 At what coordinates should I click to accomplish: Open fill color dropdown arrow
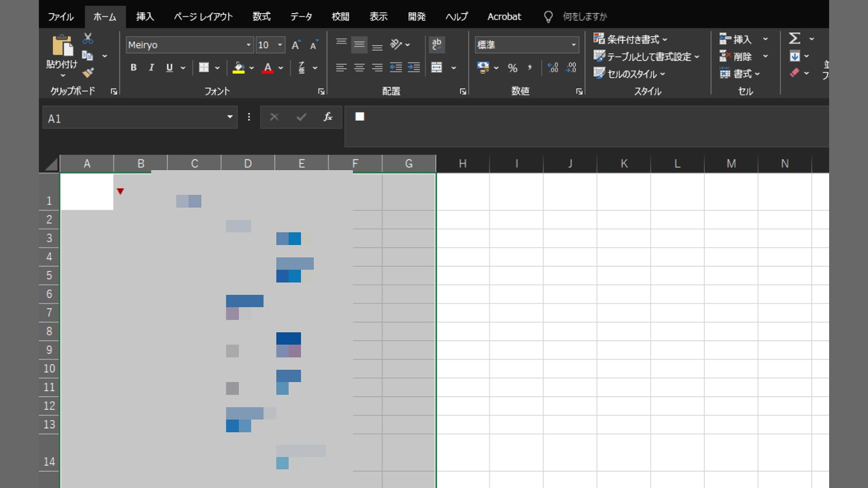(252, 68)
